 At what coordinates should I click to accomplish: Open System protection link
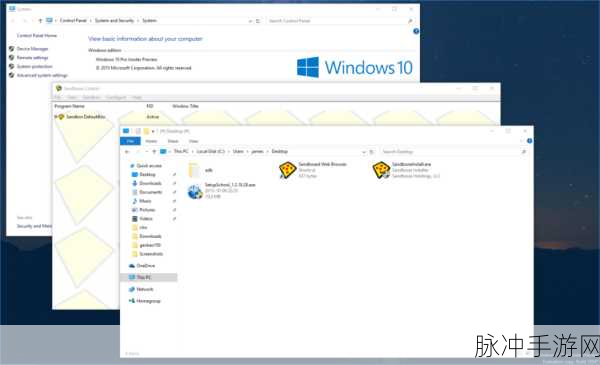point(34,67)
